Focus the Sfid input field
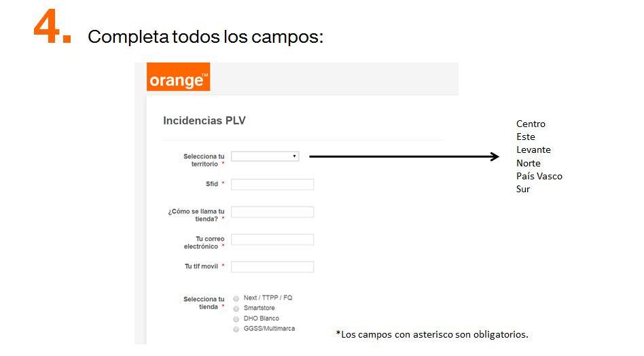This screenshot has width=644, height=356. click(x=272, y=184)
